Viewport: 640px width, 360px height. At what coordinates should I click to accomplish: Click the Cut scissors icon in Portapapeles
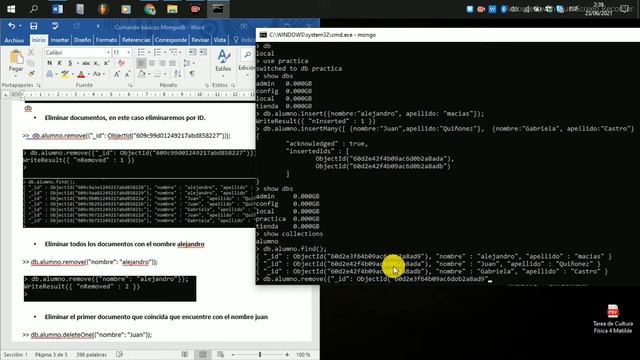(x=31, y=52)
